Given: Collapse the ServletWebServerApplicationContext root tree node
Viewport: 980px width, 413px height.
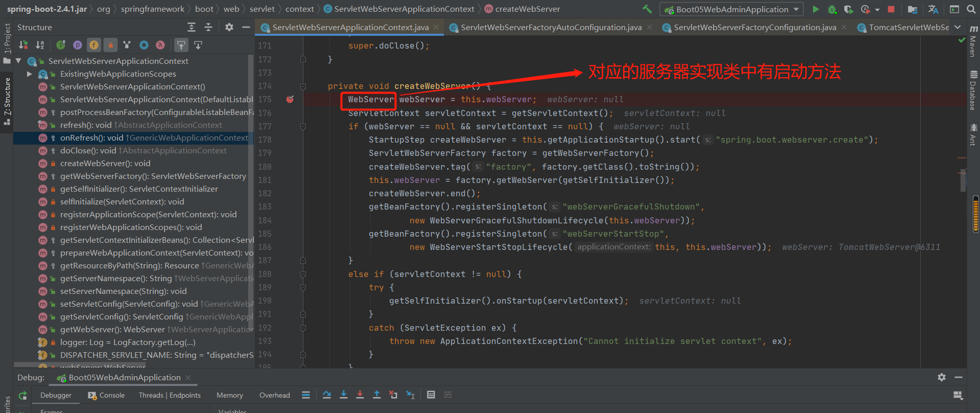Looking at the screenshot, I should point(19,61).
